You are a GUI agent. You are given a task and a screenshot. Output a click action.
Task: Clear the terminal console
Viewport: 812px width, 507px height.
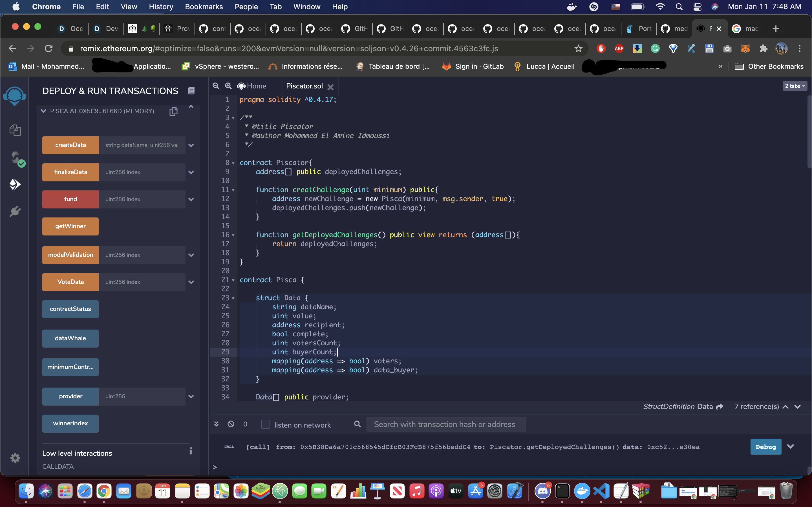tap(231, 424)
